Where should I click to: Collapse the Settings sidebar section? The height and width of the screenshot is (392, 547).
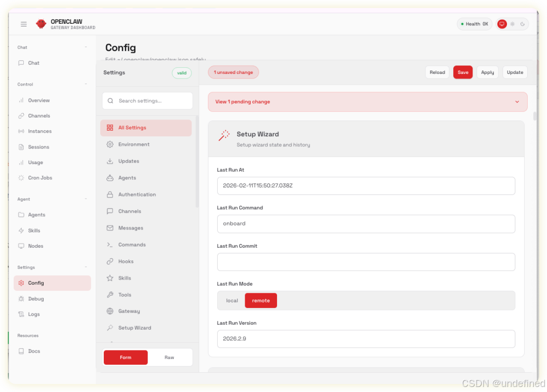click(x=86, y=267)
